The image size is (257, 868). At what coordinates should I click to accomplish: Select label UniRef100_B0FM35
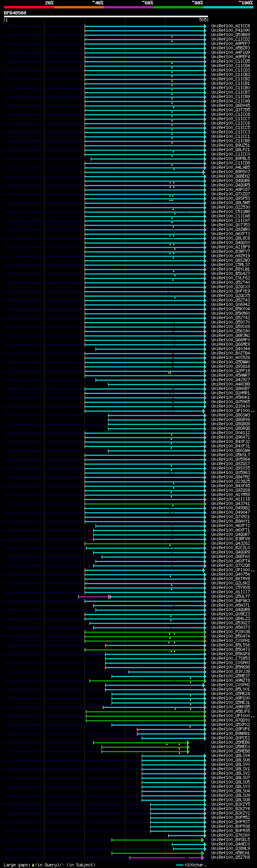[x=230, y=831]
